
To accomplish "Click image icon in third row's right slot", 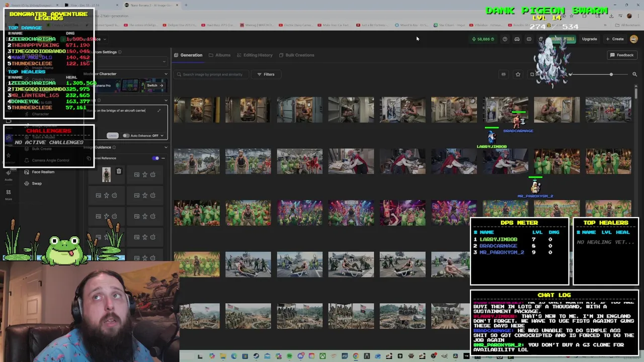I will [x=137, y=216].
